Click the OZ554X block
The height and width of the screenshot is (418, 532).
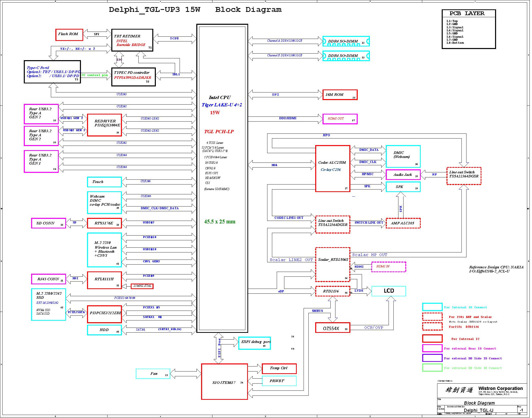click(333, 328)
